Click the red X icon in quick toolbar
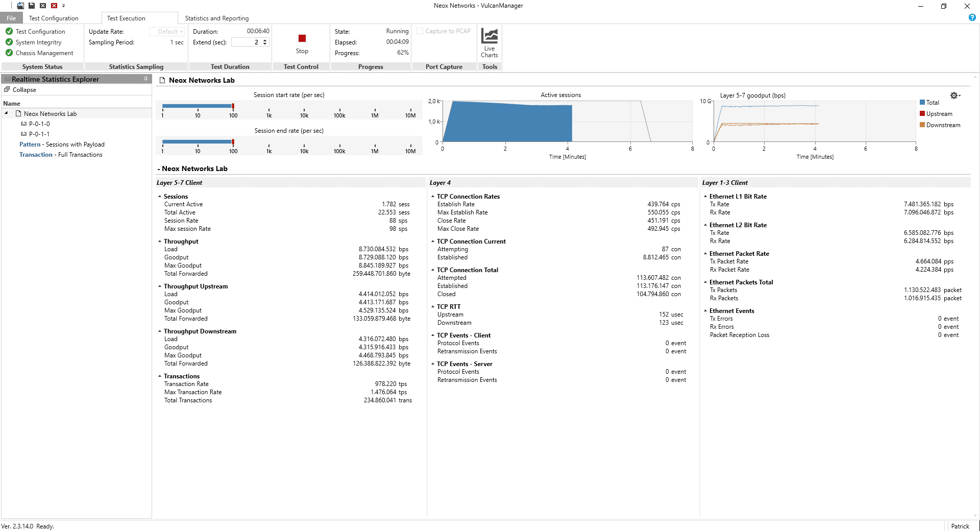 (54, 6)
